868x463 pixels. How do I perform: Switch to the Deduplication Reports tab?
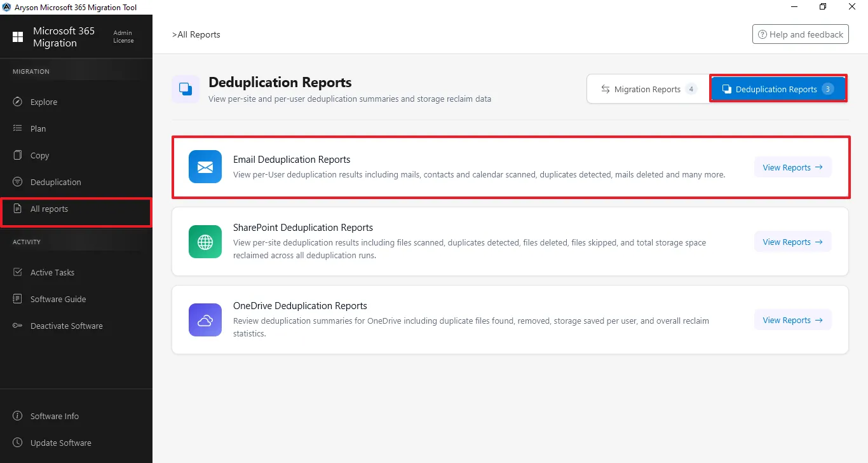(778, 89)
